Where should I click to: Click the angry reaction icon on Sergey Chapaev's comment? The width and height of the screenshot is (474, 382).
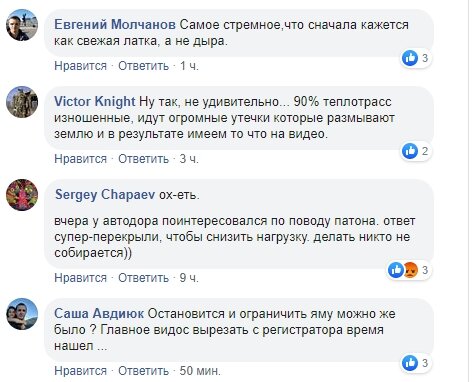pyautogui.click(x=411, y=270)
